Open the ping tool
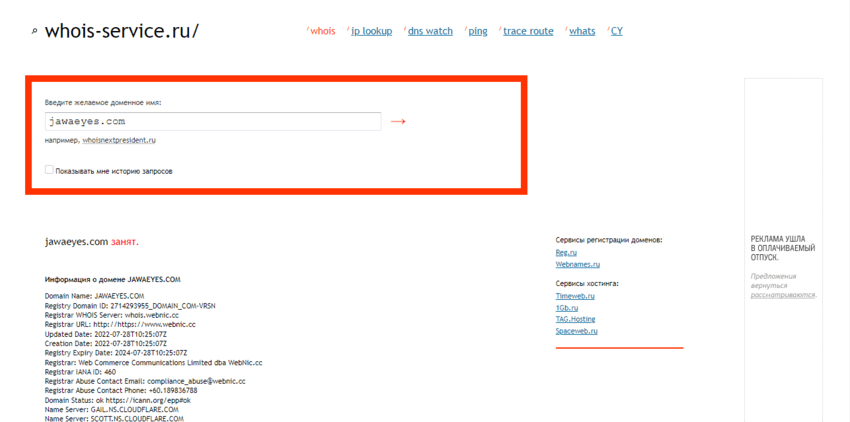This screenshot has width=850, height=422. (x=478, y=31)
